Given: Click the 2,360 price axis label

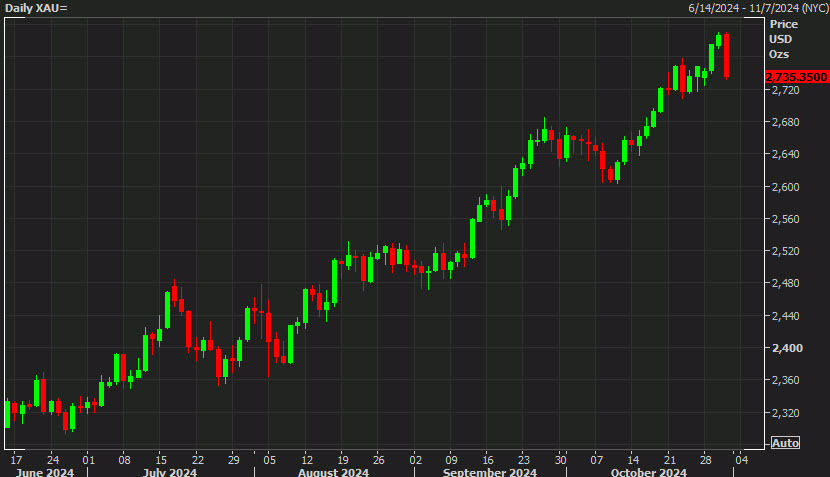Looking at the screenshot, I should [786, 380].
